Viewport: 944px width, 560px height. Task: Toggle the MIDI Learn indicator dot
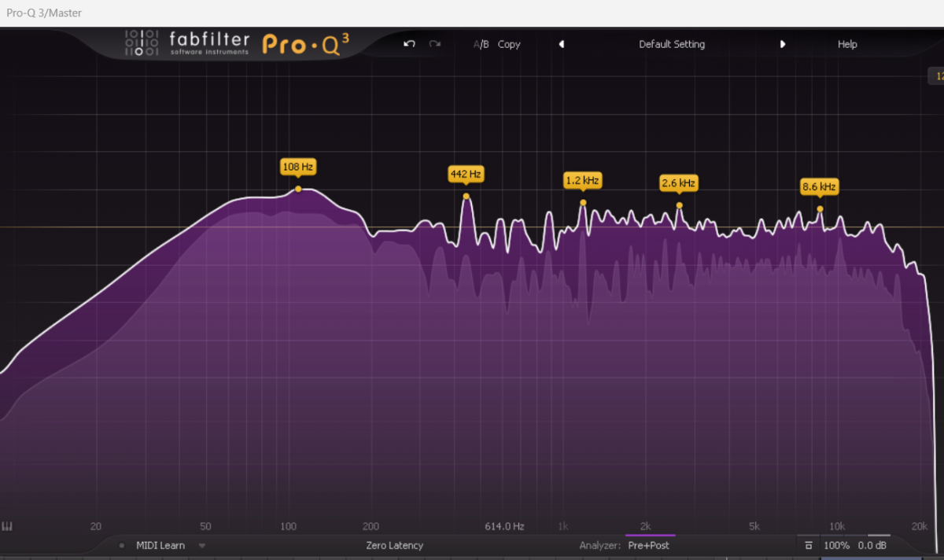pyautogui.click(x=122, y=545)
